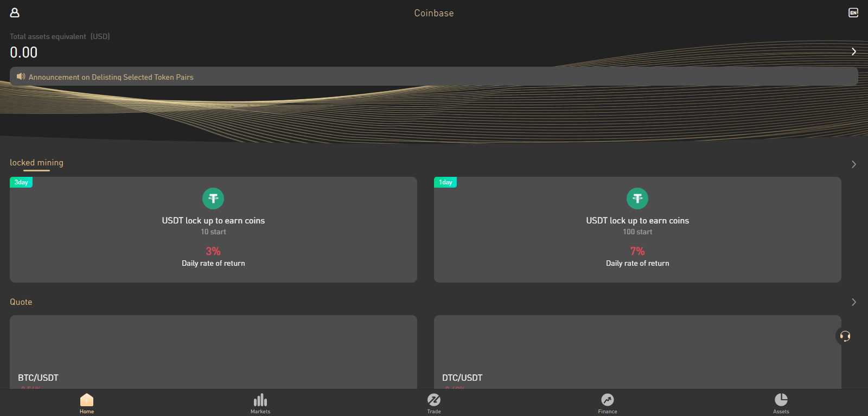Click the Coinbase title
This screenshot has height=416, width=868.
(x=434, y=13)
